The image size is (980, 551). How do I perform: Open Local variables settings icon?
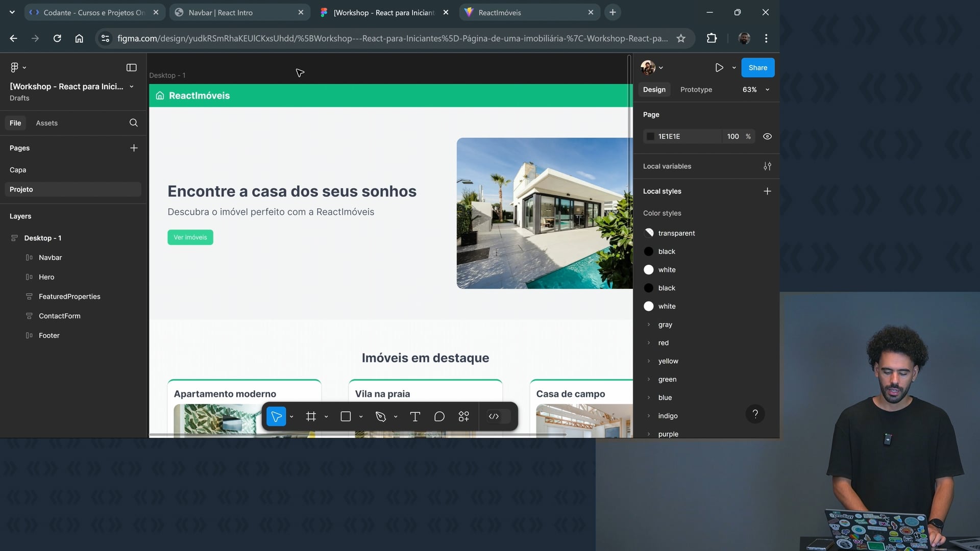pyautogui.click(x=767, y=166)
